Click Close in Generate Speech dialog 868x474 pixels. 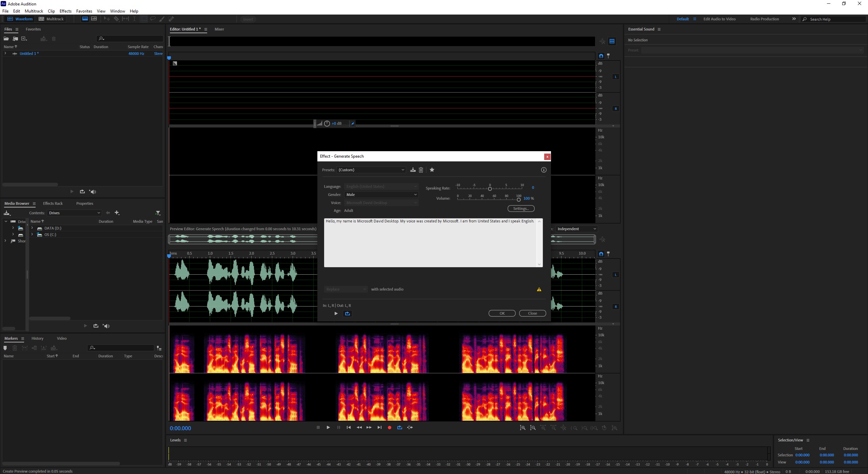pos(533,313)
